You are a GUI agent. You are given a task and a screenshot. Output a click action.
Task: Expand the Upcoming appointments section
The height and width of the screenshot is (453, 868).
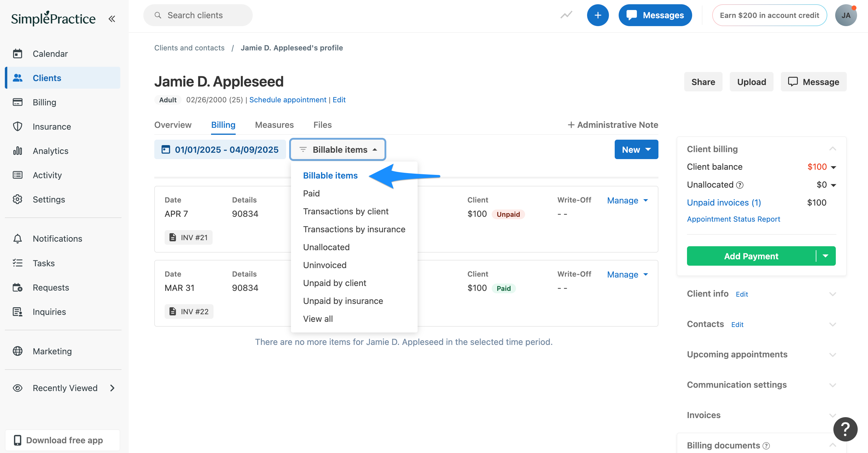(832, 355)
